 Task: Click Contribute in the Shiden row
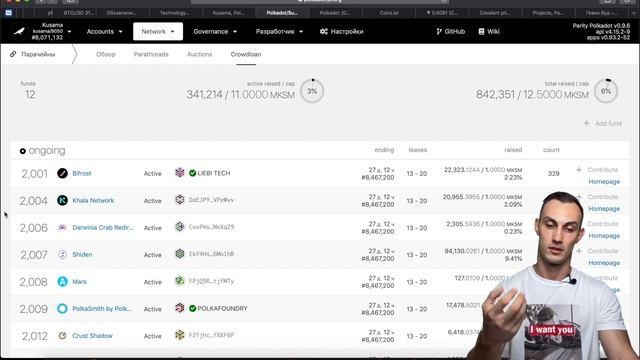(598, 251)
